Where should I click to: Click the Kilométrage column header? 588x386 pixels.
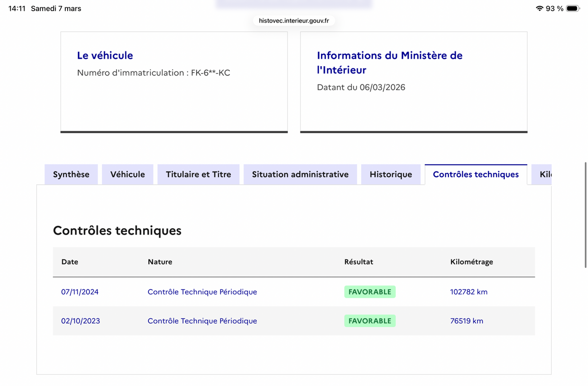point(471,262)
